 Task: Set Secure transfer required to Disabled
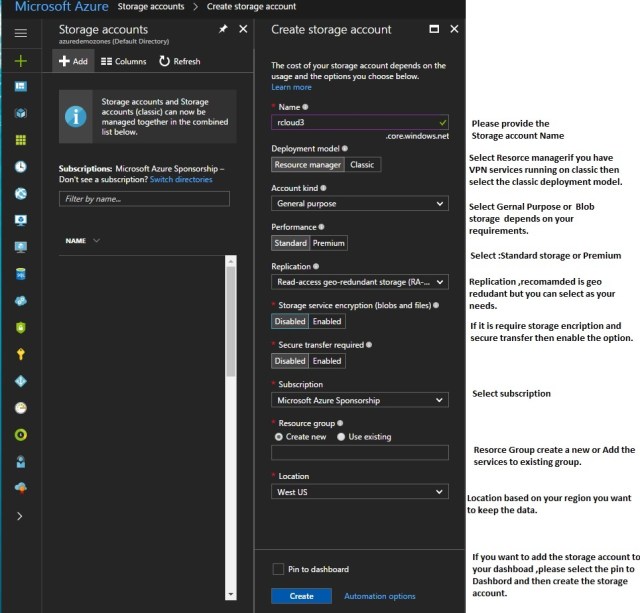coord(290,361)
